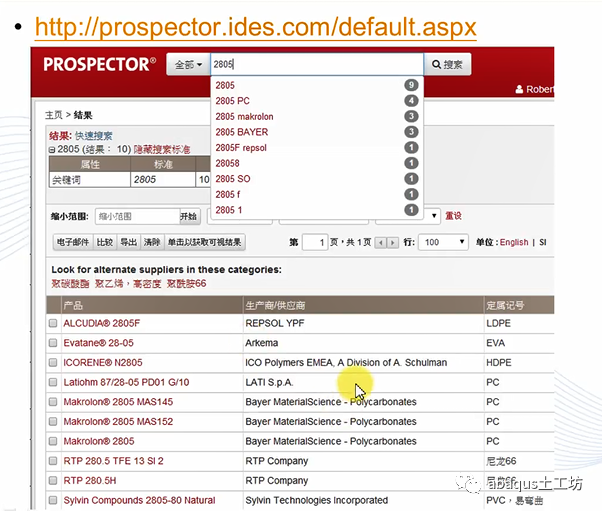Open 聚乙烯，高密度 category link
This screenshot has width=602, height=511.
128,284
